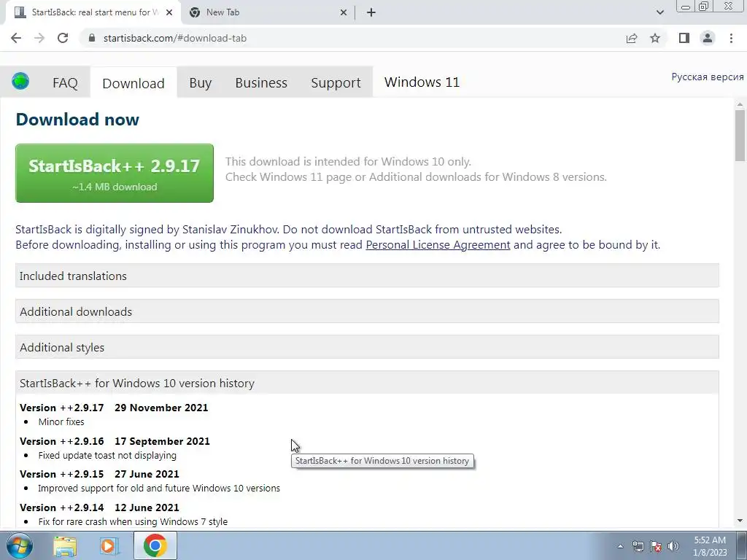The image size is (747, 560).
Task: Launch Windows Media Player from taskbar
Action: coord(109,546)
